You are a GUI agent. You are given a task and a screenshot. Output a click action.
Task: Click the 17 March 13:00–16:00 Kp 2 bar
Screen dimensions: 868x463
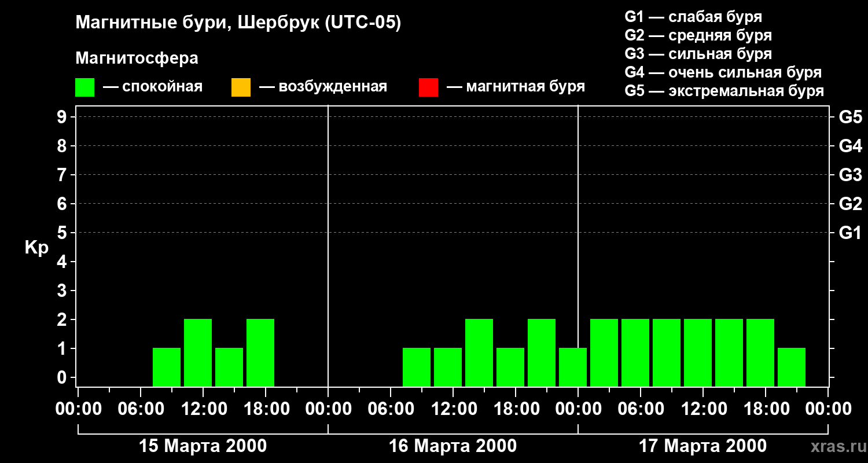tap(729, 352)
